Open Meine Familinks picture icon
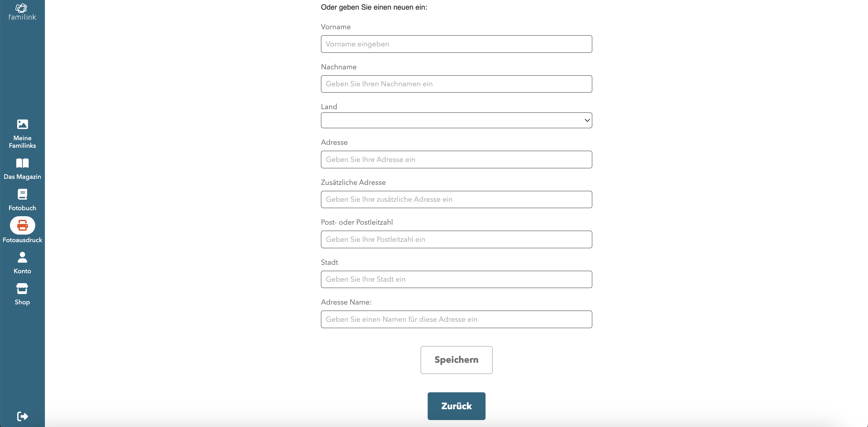The width and height of the screenshot is (868, 427). coord(22,124)
